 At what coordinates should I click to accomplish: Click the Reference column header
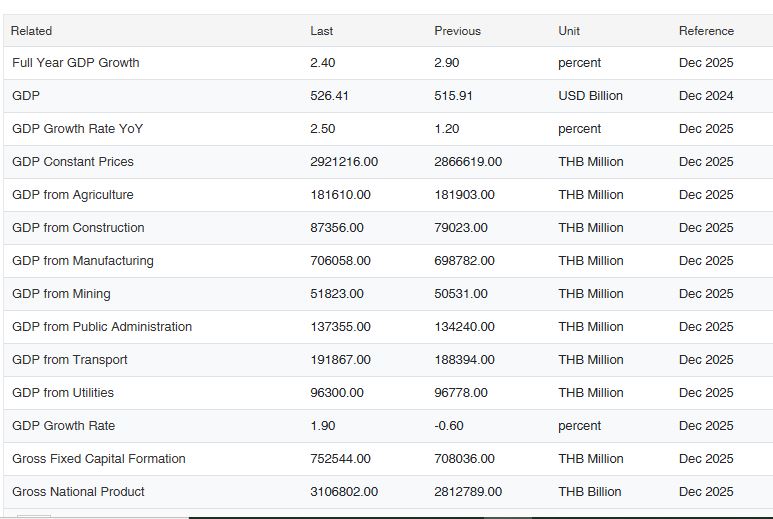pos(706,31)
